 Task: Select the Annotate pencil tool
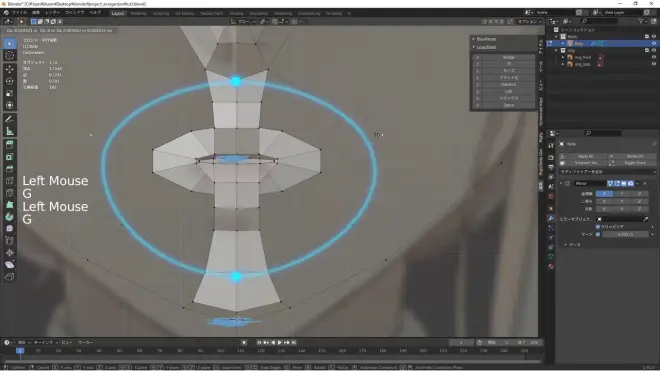pyautogui.click(x=10, y=119)
